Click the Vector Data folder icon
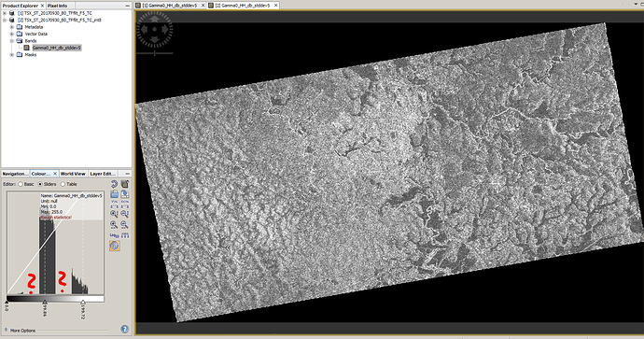 (x=20, y=35)
